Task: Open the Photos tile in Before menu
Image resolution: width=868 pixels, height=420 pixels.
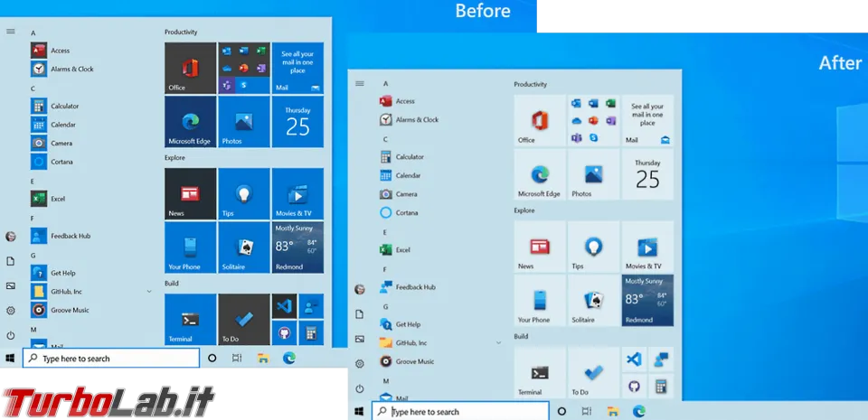Action: (244, 122)
